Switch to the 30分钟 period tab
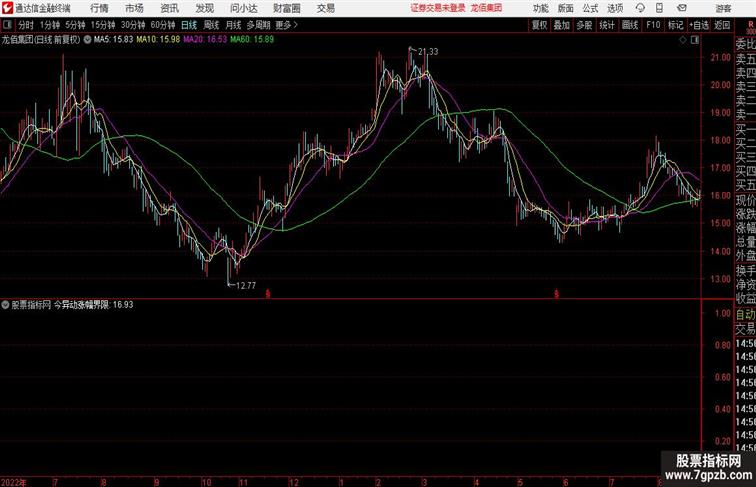The width and height of the screenshot is (756, 487). point(133,25)
